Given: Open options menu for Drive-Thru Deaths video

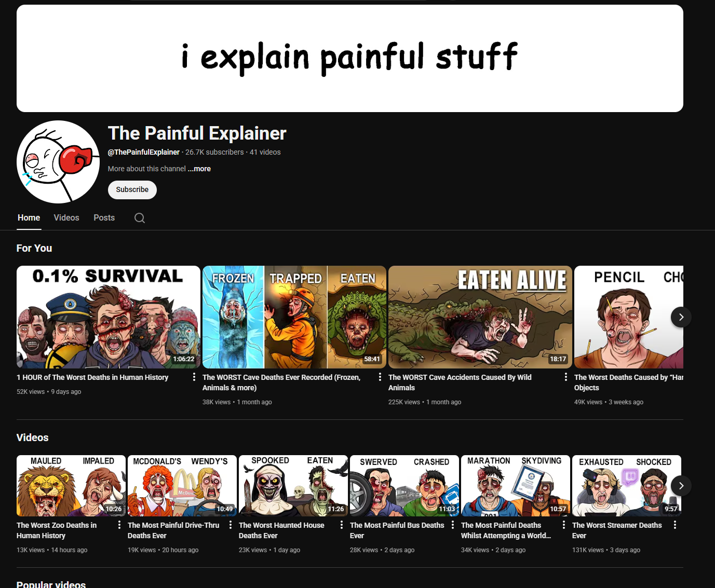Looking at the screenshot, I should click(x=231, y=525).
